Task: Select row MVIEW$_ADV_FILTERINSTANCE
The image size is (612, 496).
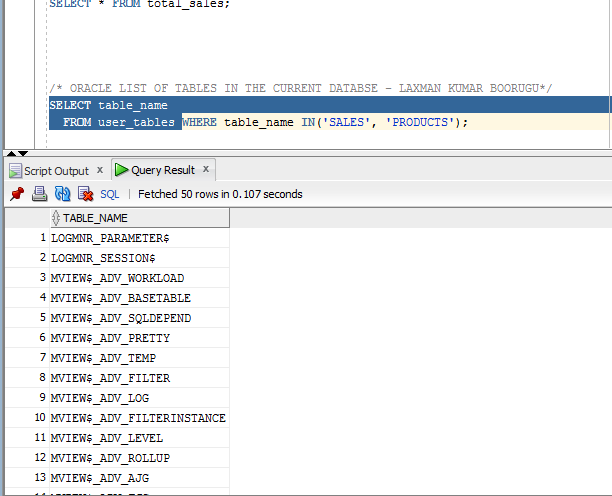Action: 138,418
